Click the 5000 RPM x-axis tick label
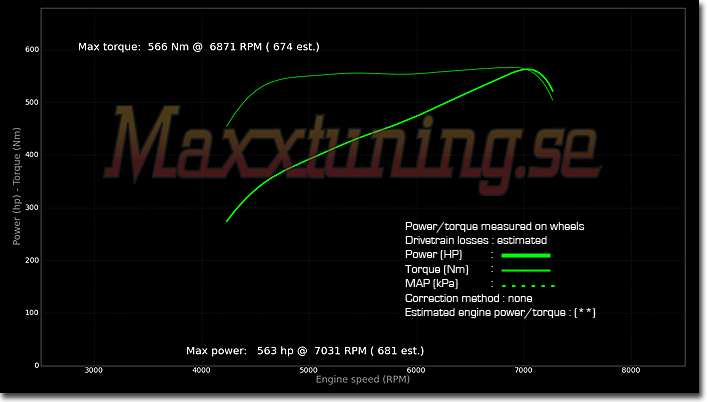708x402 pixels. coord(308,370)
